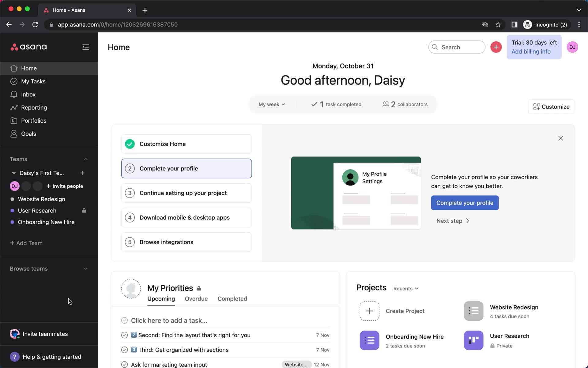Collapse Daisy's First Team triangle
Viewport: 588px width, 368px height.
pyautogui.click(x=14, y=173)
